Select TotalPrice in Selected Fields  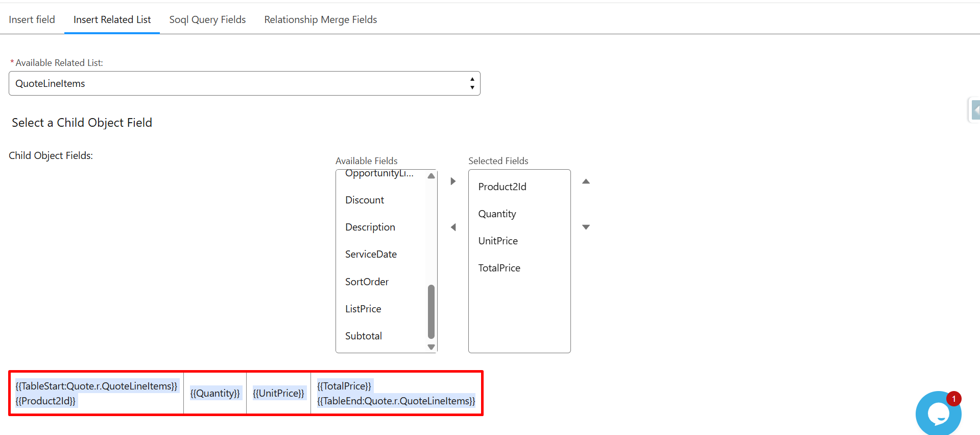coord(499,268)
